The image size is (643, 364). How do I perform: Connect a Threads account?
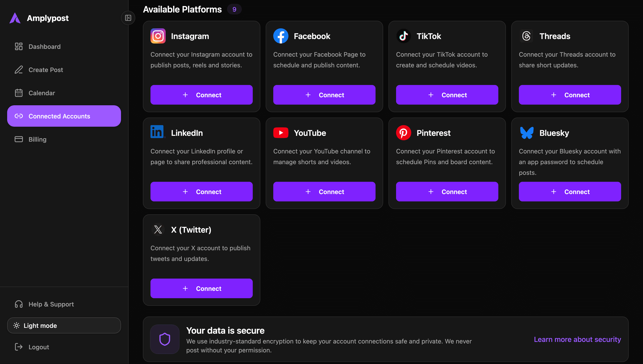[570, 95]
